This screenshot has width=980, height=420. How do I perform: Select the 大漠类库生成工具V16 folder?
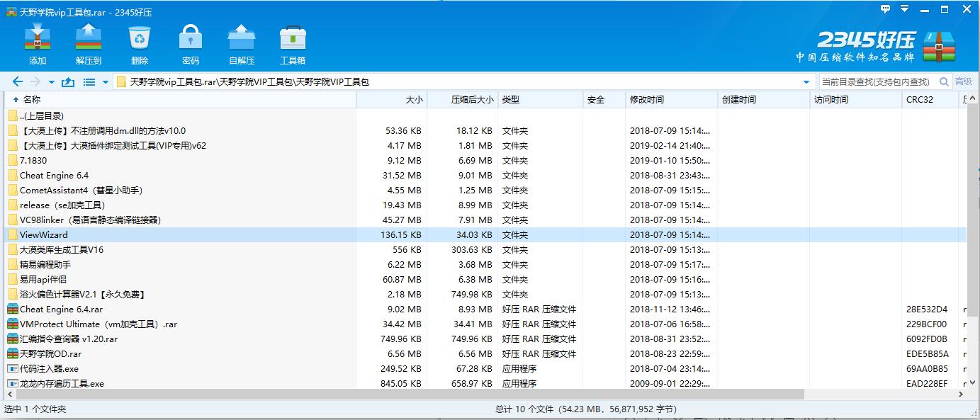pyautogui.click(x=485, y=249)
